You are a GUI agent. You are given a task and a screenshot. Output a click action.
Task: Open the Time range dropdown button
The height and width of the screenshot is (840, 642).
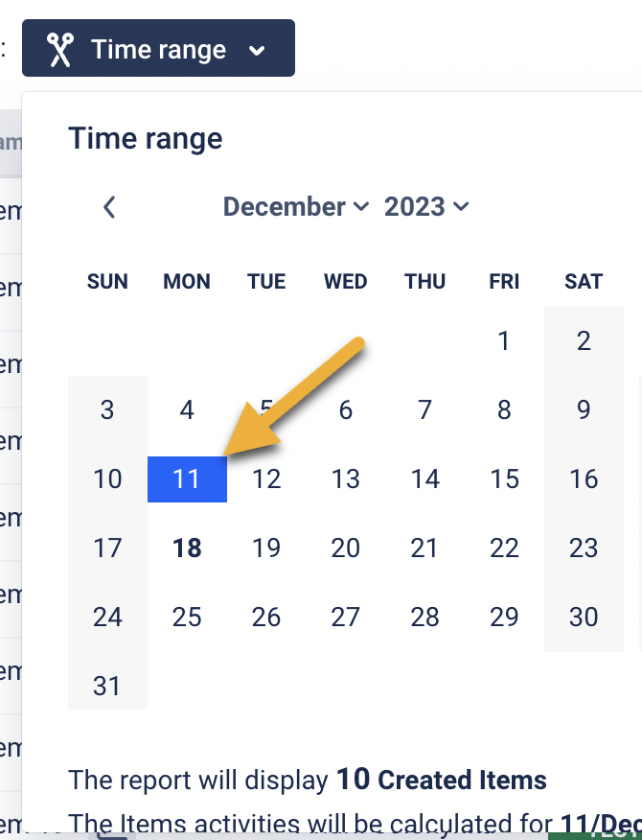tap(158, 49)
